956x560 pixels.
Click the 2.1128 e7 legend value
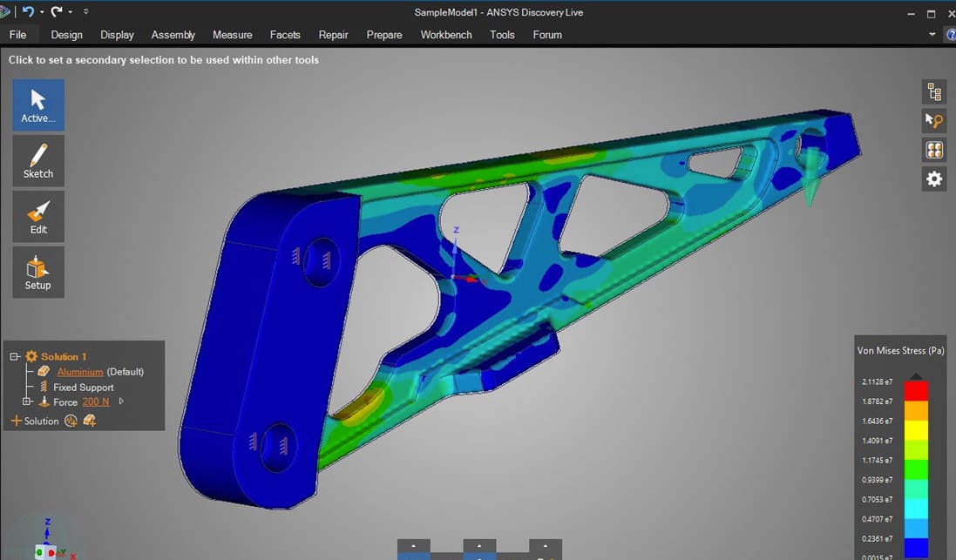(877, 381)
